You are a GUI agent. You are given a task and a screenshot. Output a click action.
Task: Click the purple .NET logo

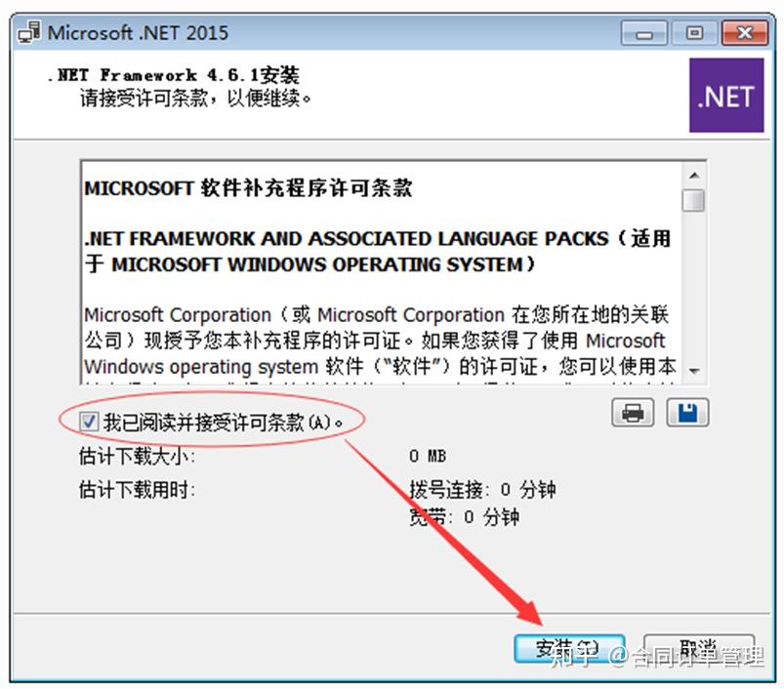[726, 95]
